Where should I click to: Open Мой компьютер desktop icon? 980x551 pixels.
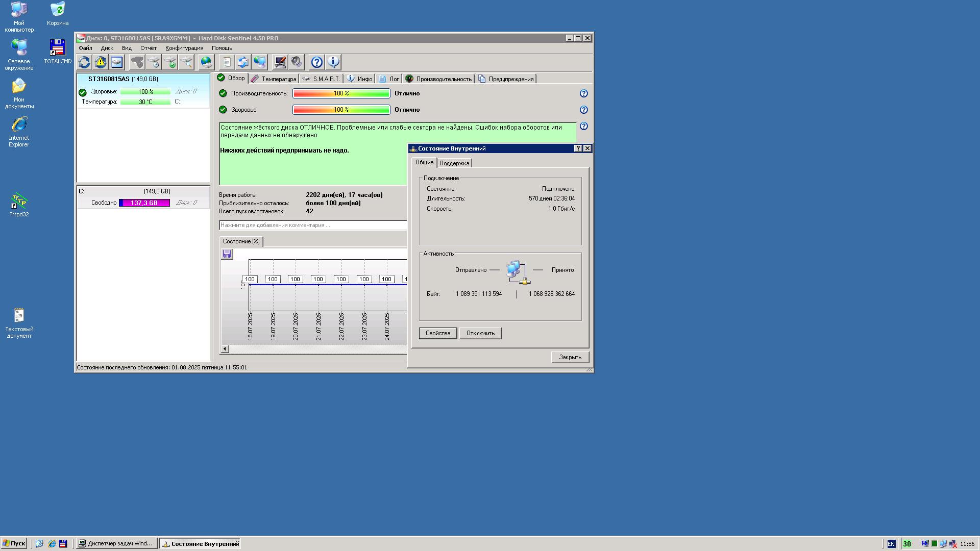tap(19, 17)
